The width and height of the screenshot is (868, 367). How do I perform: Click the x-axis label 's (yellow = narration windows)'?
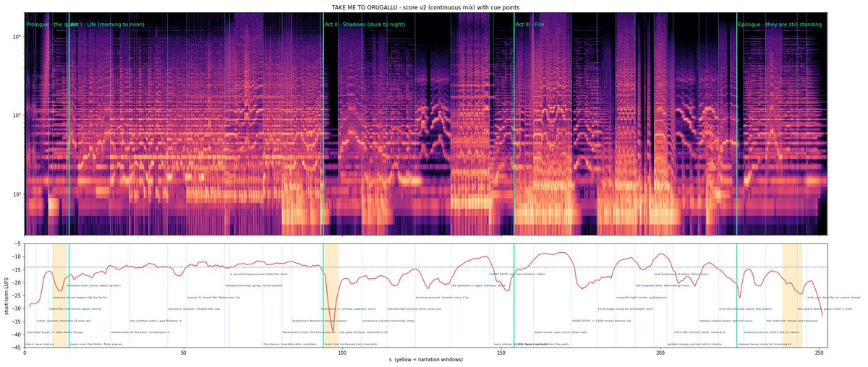tap(425, 359)
